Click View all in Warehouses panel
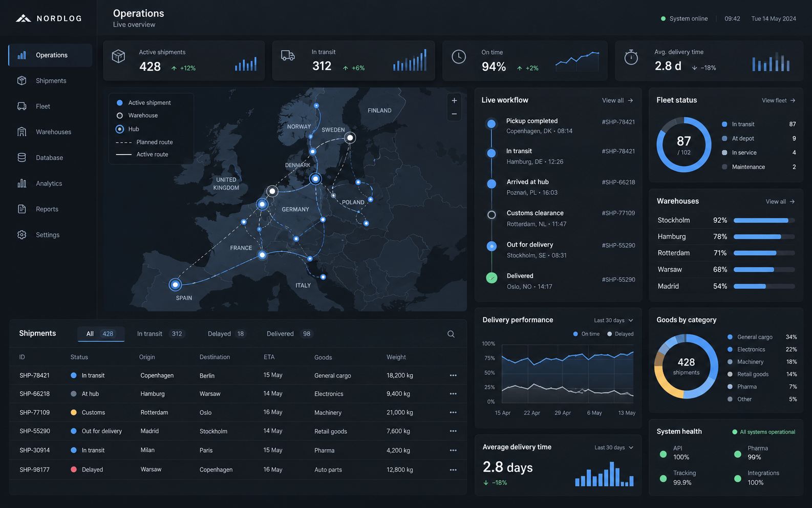Viewport: 812px width, 508px height. (780, 202)
